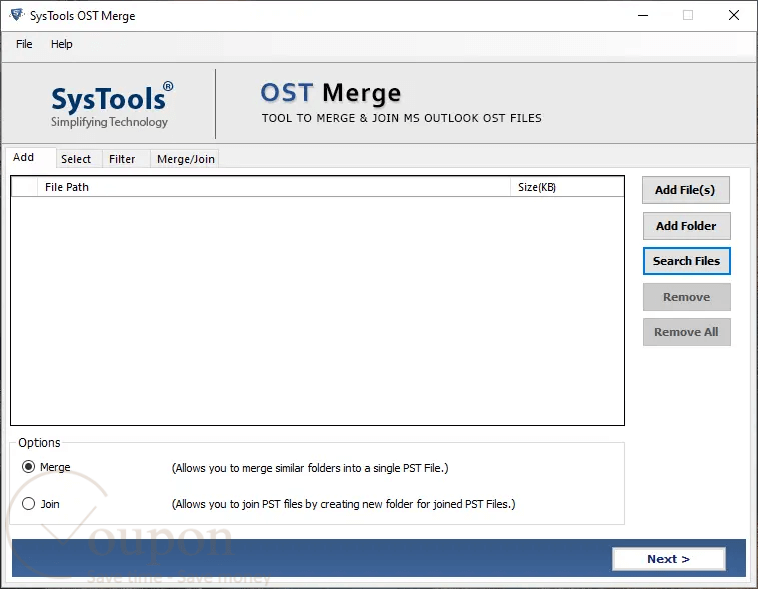Image resolution: width=758 pixels, height=589 pixels.
Task: Click the tool tagline about MS Outlook OST files
Action: click(x=402, y=118)
